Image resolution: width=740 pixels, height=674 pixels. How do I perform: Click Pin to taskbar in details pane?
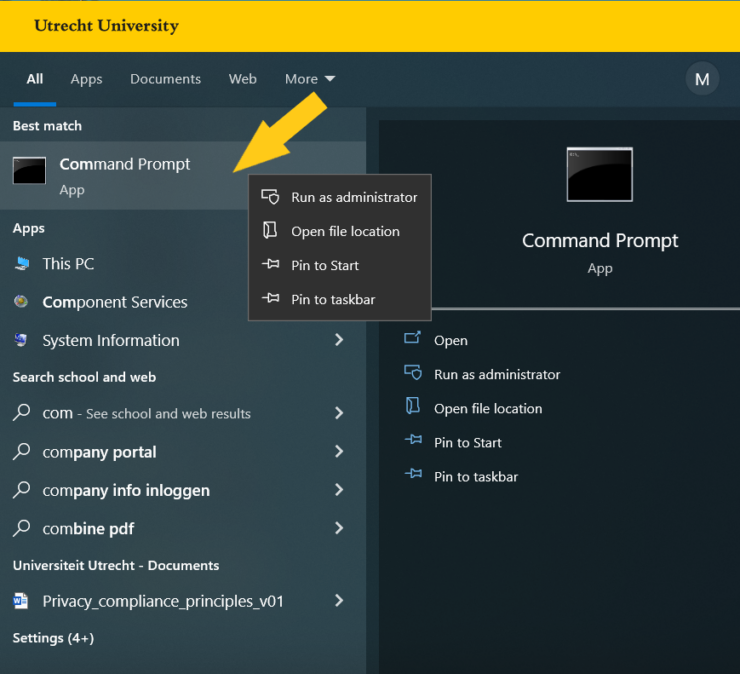(476, 476)
